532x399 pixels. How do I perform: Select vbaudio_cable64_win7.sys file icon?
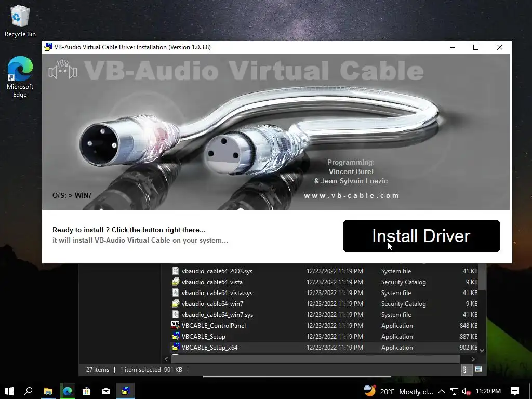(176, 314)
